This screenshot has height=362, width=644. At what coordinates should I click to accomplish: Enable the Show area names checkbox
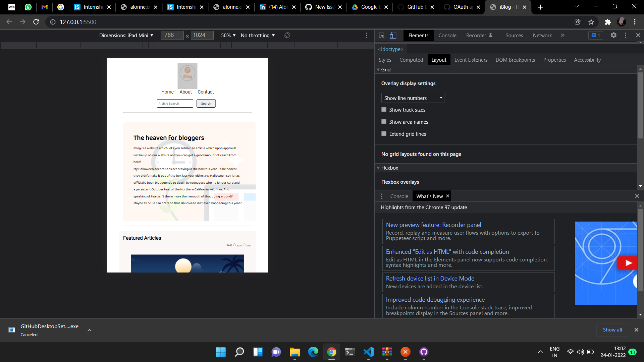384,121
